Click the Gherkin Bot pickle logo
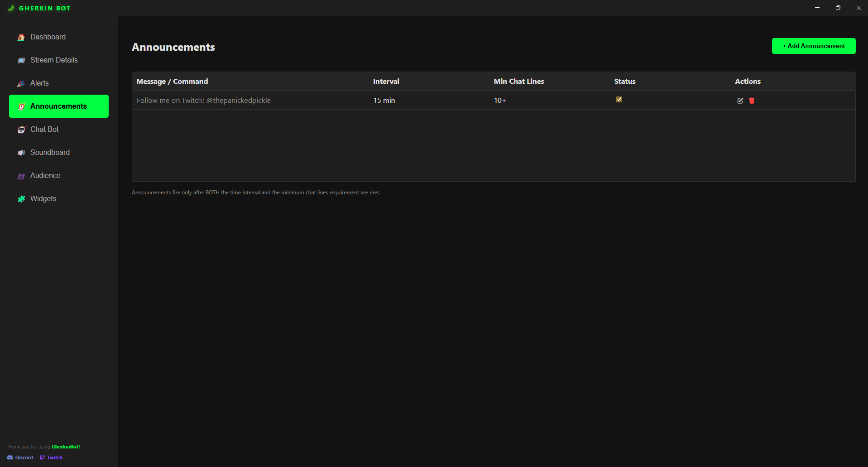 [x=10, y=8]
